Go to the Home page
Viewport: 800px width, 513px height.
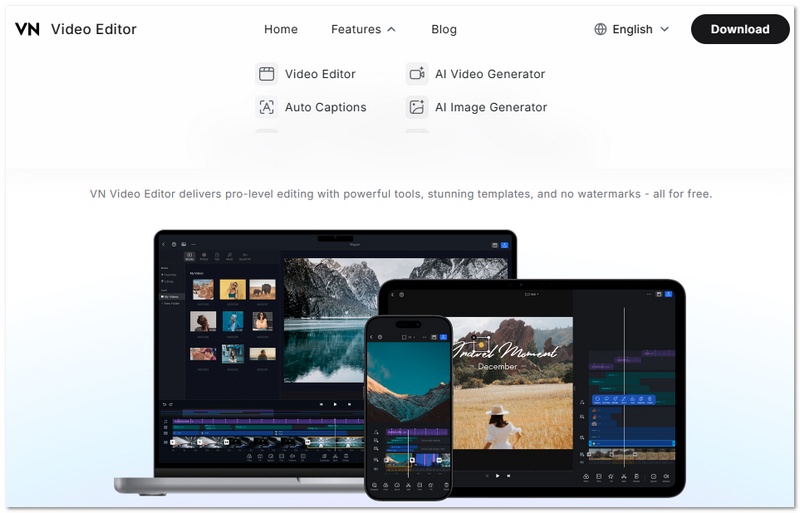click(x=281, y=29)
